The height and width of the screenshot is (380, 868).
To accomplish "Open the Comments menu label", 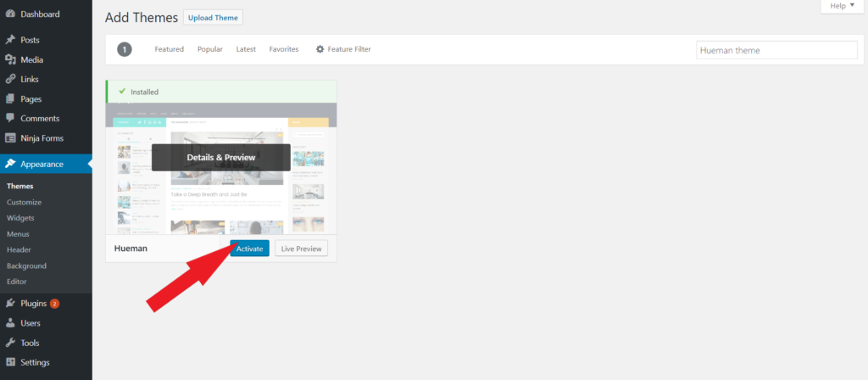I will point(40,119).
